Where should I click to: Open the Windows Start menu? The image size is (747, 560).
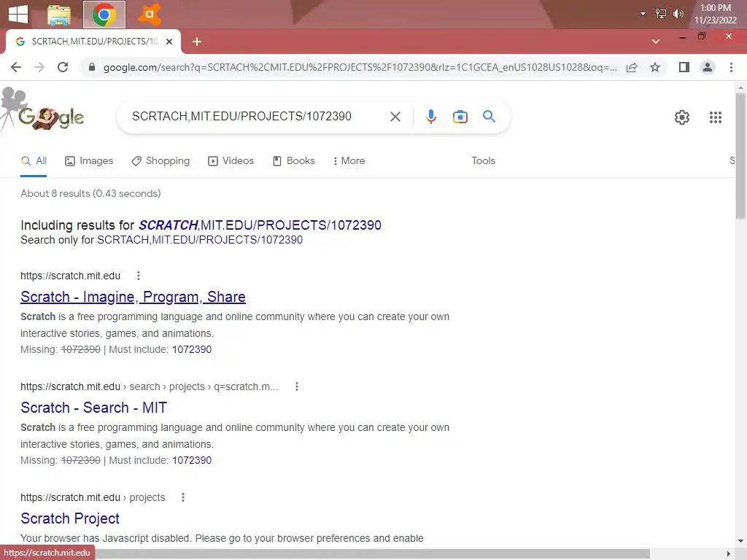pos(18,14)
